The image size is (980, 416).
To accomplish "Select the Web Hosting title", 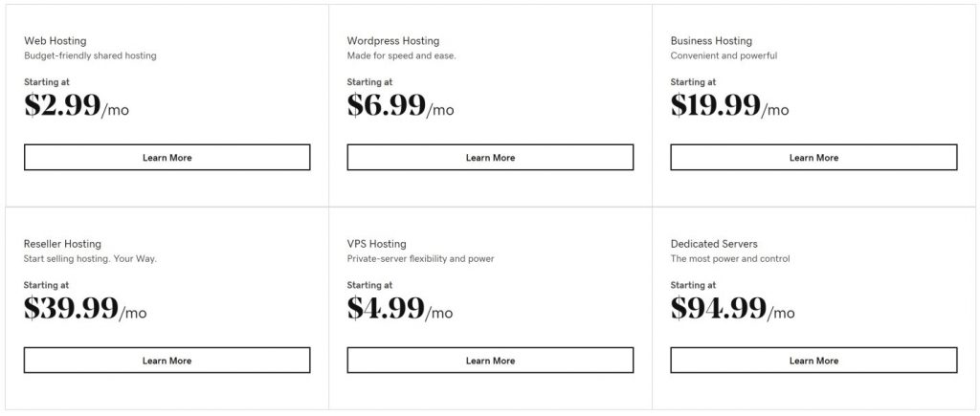I will [55, 40].
